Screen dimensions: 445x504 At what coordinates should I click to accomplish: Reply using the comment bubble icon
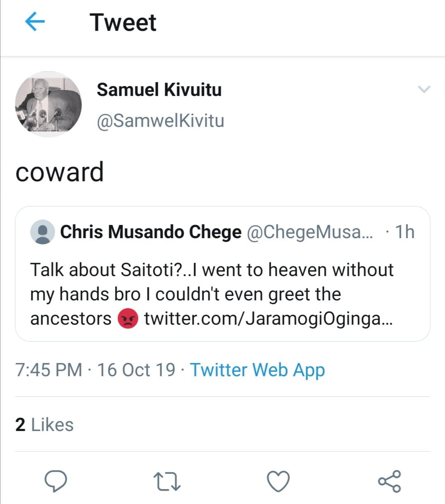tap(56, 481)
